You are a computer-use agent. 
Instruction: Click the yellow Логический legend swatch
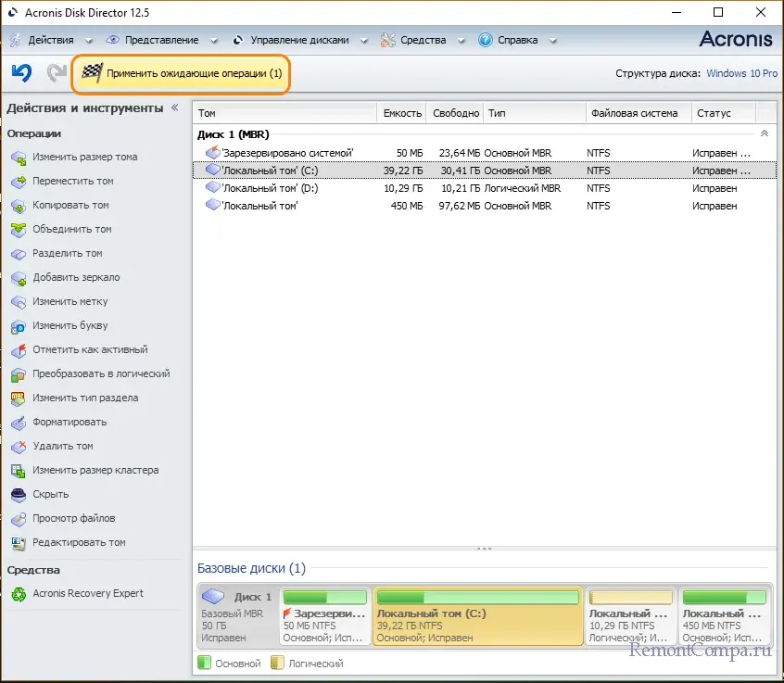pyautogui.click(x=277, y=663)
